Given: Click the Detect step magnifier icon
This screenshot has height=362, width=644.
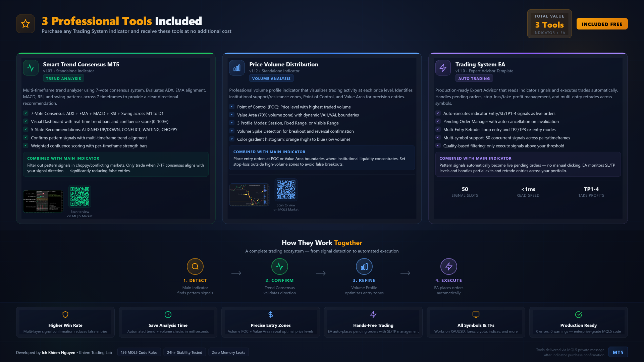Looking at the screenshot, I should 195,267.
